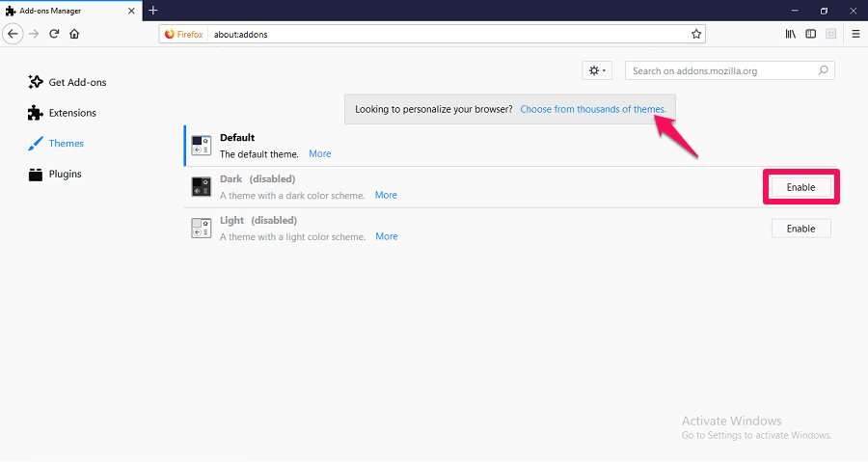Focus the addons.mozilla.org search field
Image resolution: width=868 pixels, height=462 pixels.
(x=730, y=70)
